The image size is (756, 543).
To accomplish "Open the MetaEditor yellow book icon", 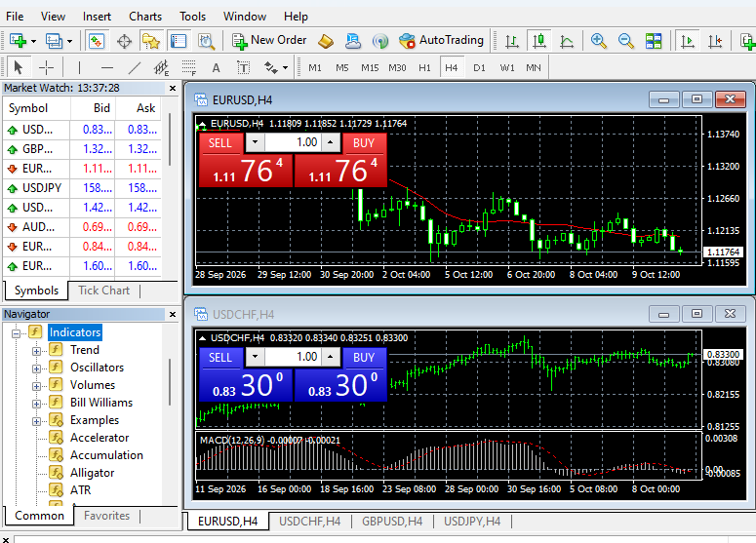I will 326,41.
